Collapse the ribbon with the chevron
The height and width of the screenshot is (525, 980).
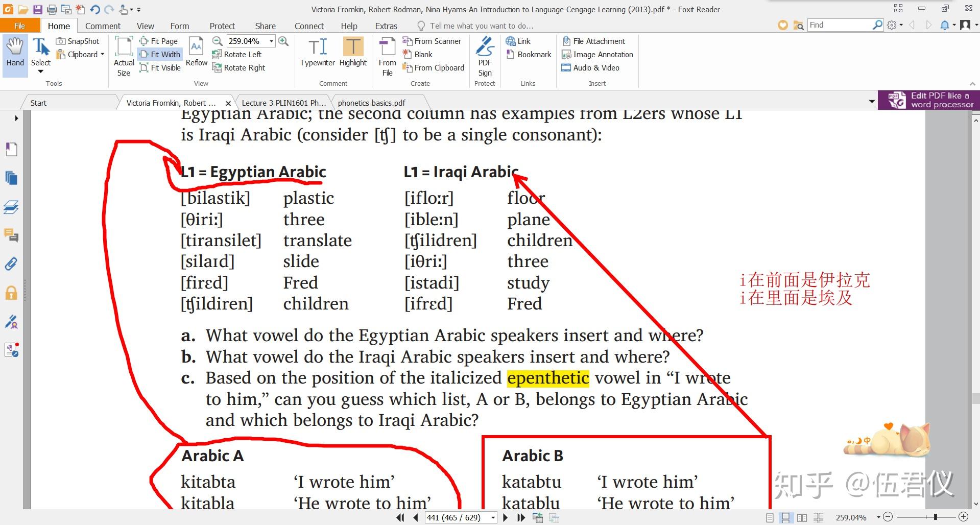pos(972,84)
